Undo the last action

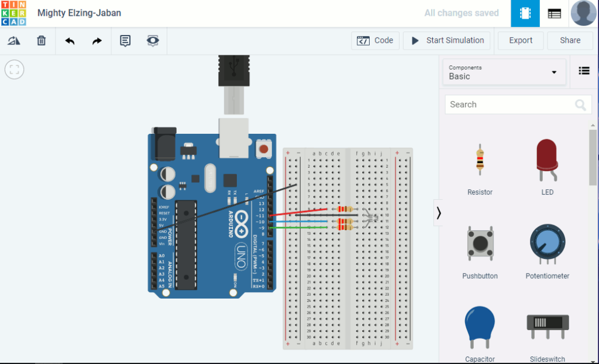[70, 41]
